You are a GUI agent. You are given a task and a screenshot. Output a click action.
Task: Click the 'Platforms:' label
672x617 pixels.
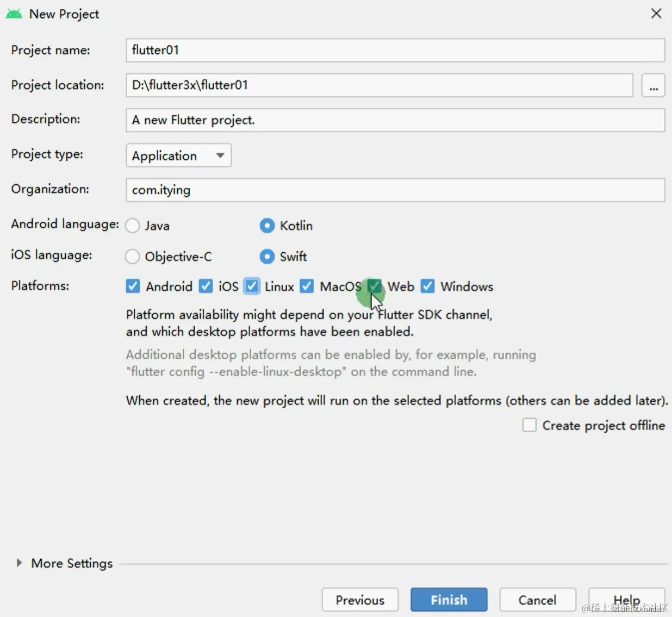click(40, 285)
